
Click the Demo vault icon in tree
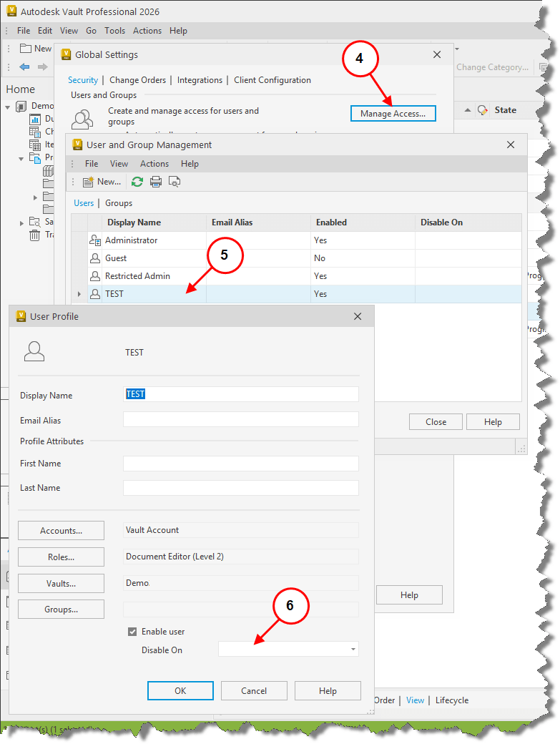click(21, 106)
